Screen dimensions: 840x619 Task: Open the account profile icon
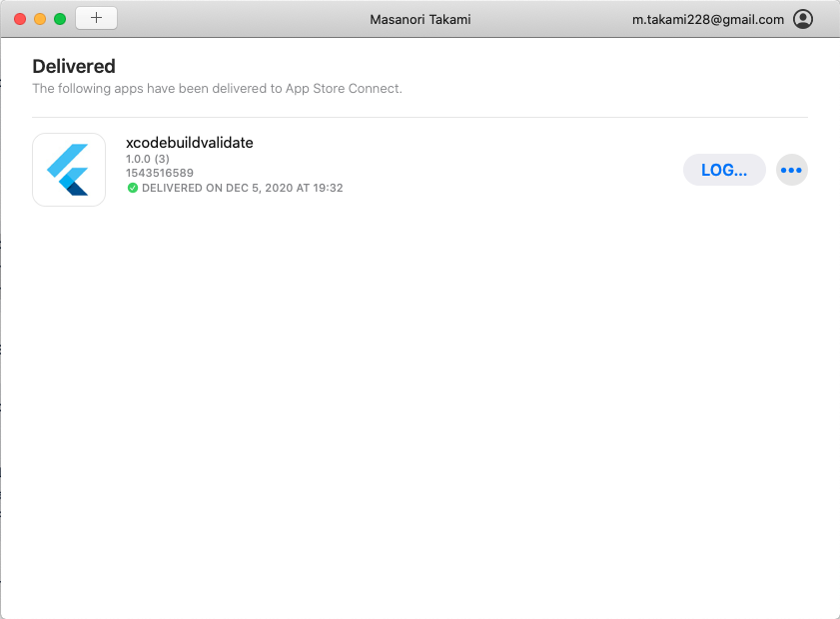pyautogui.click(x=802, y=19)
